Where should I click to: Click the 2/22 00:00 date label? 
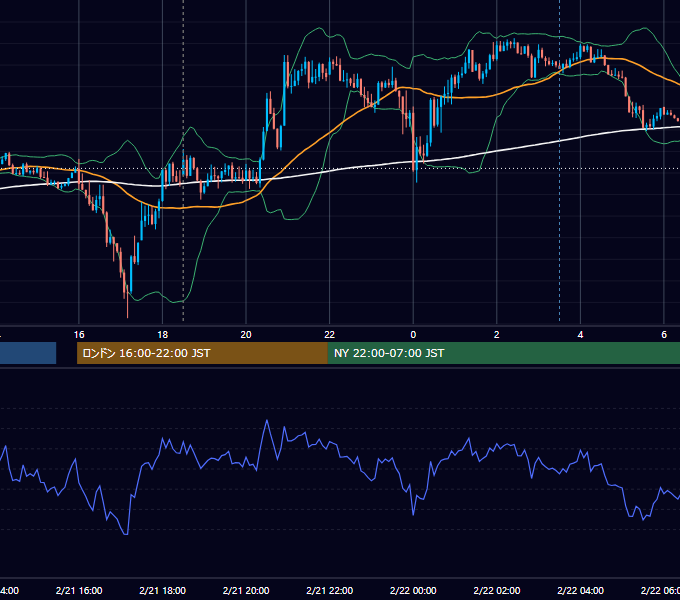click(x=413, y=590)
